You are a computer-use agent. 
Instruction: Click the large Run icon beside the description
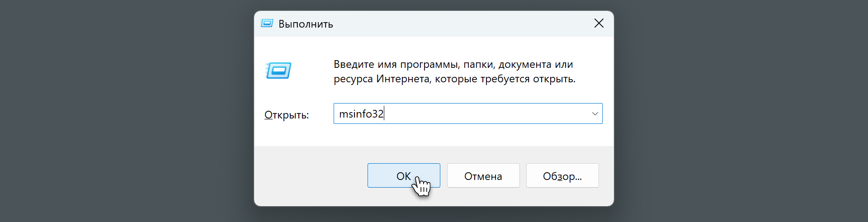click(x=278, y=71)
